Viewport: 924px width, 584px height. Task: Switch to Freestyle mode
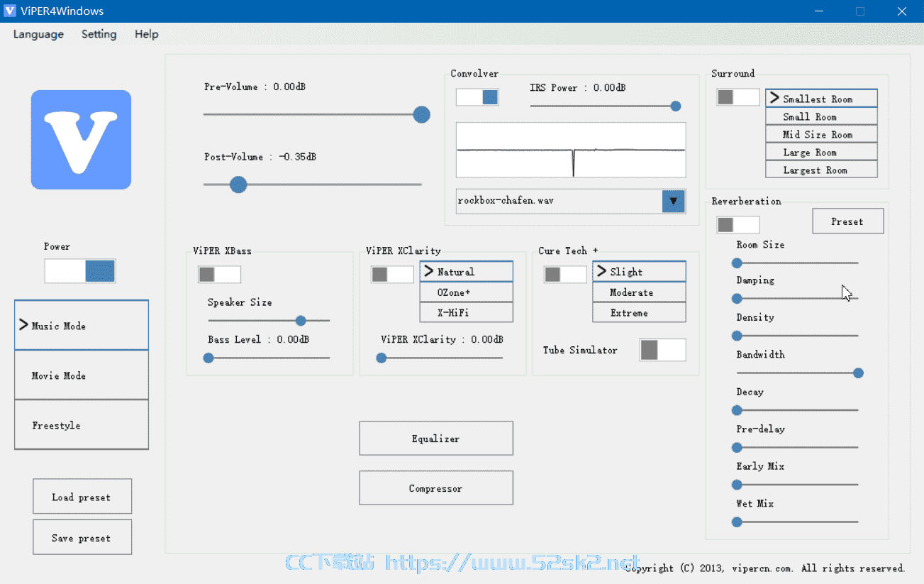[x=82, y=425]
